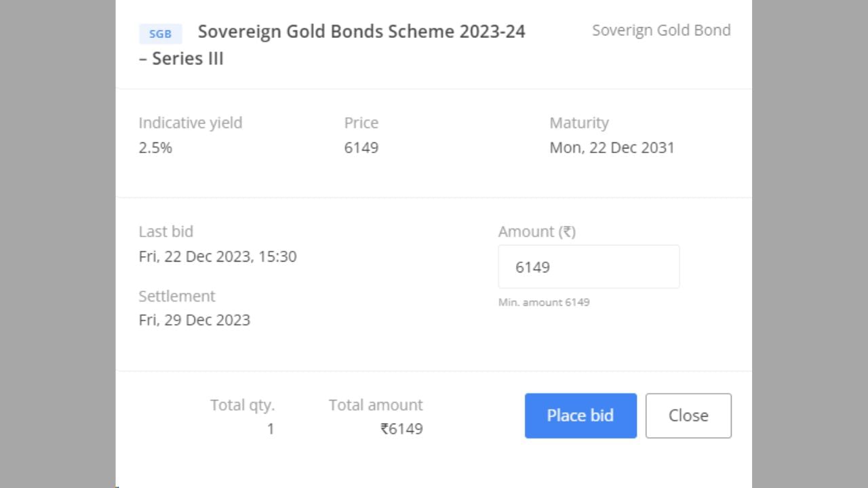Click the Total qty. label
The width and height of the screenshot is (868, 488).
[x=242, y=405]
